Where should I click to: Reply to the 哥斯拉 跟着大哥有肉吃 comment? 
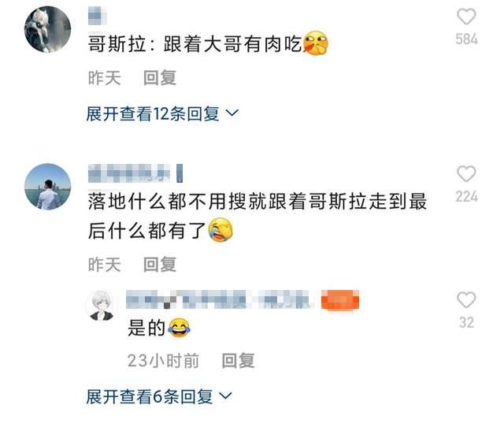click(x=160, y=78)
